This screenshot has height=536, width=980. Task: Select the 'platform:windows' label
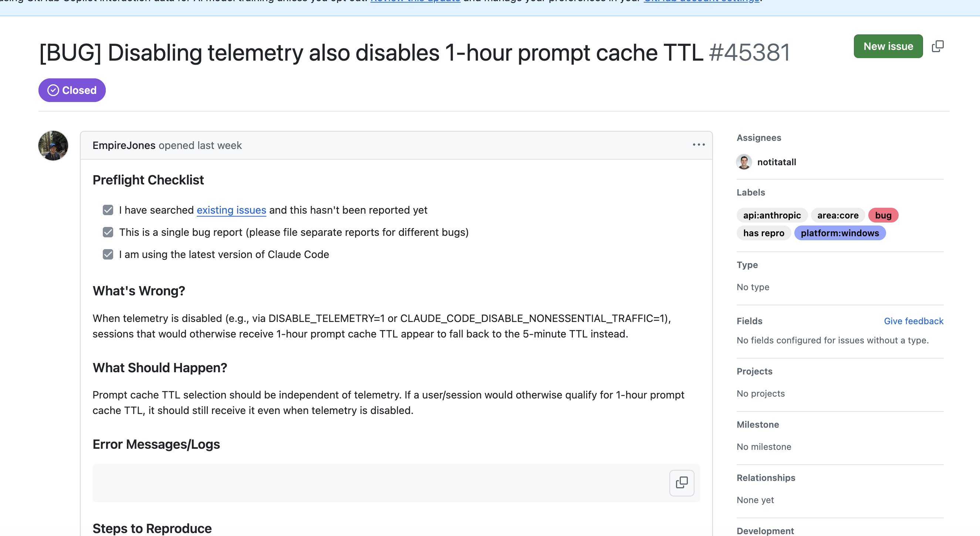[x=839, y=233]
